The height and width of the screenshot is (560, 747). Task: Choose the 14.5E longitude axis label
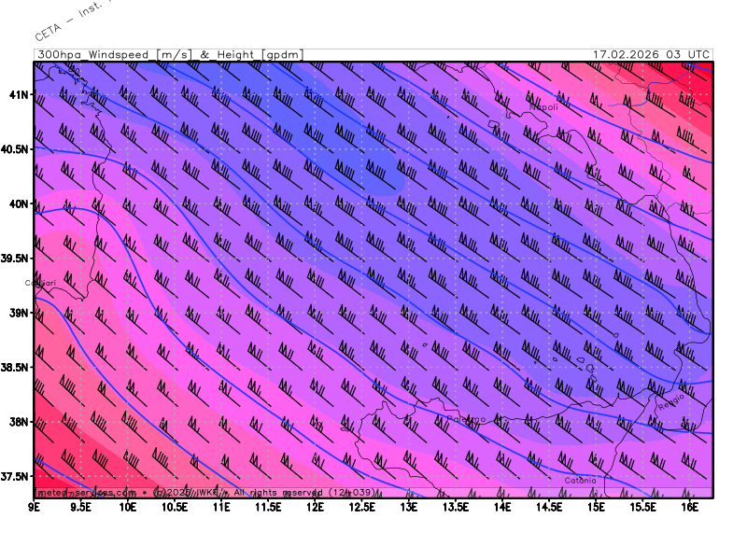pyautogui.click(x=549, y=507)
